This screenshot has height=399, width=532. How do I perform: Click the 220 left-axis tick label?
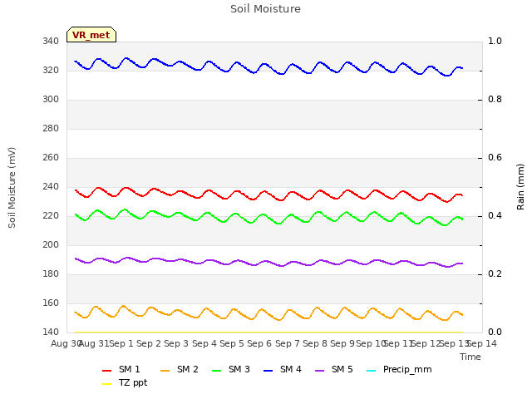(x=51, y=216)
